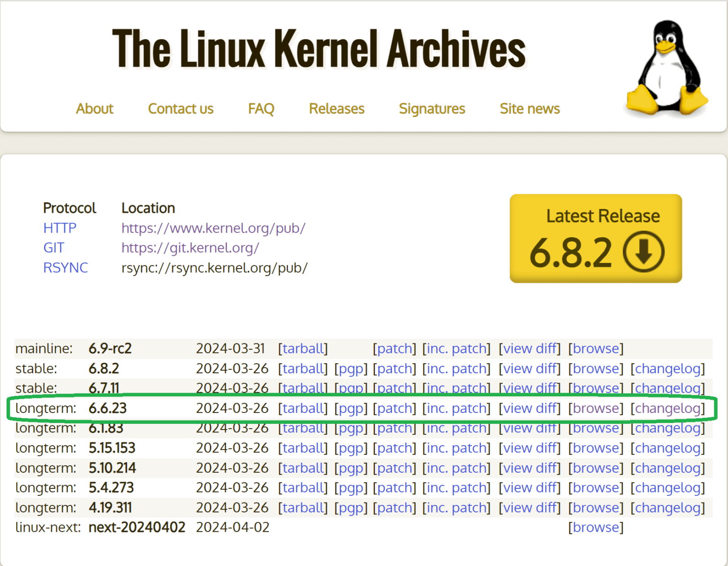Follow the HTTP protocol link
Screen dimensions: 728x566
coord(60,228)
